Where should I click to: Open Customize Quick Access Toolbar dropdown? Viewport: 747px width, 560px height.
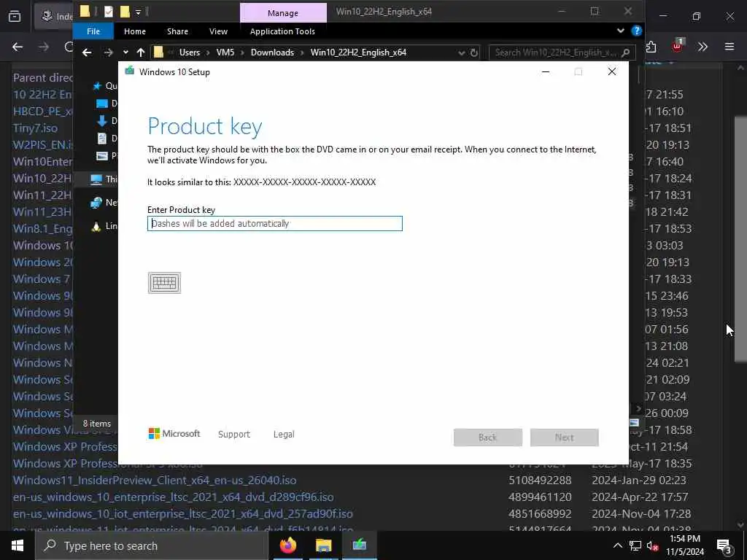click(138, 12)
